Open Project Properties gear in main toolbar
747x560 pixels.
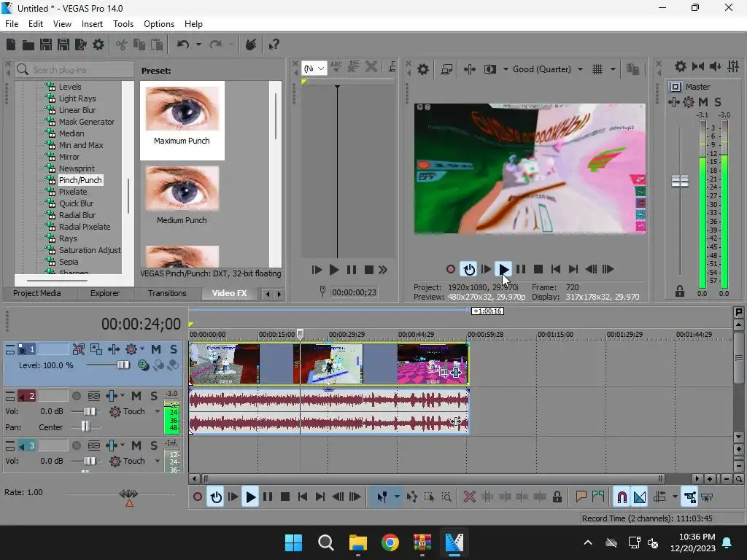click(98, 44)
